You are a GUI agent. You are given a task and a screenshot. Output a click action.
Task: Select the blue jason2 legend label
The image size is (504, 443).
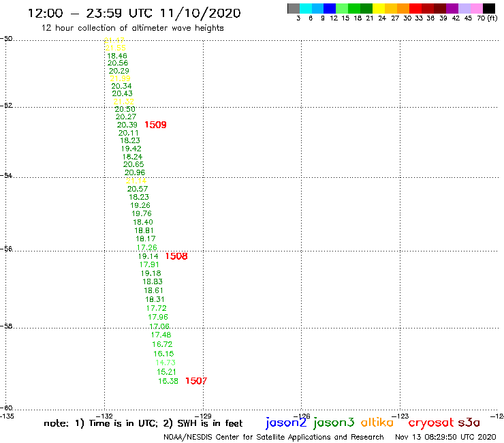286,423
